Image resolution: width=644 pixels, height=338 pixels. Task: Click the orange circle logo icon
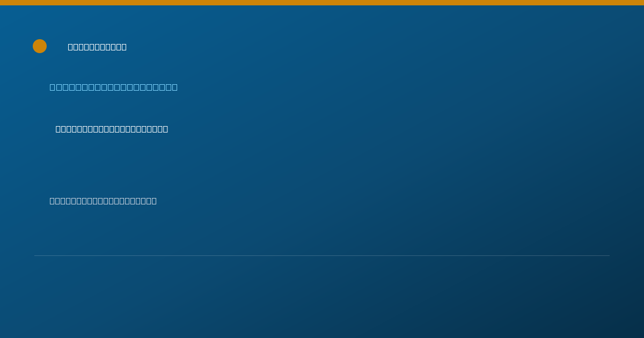pos(40,46)
